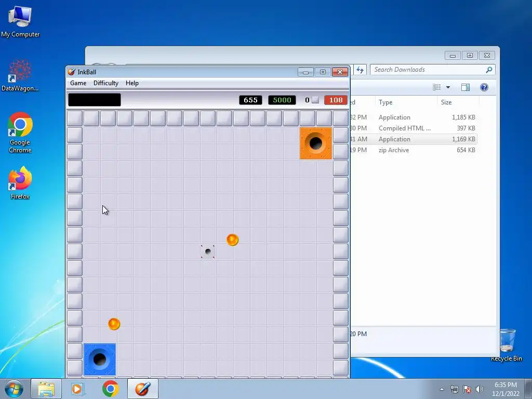Open the view options dropdown arrow

[448, 87]
